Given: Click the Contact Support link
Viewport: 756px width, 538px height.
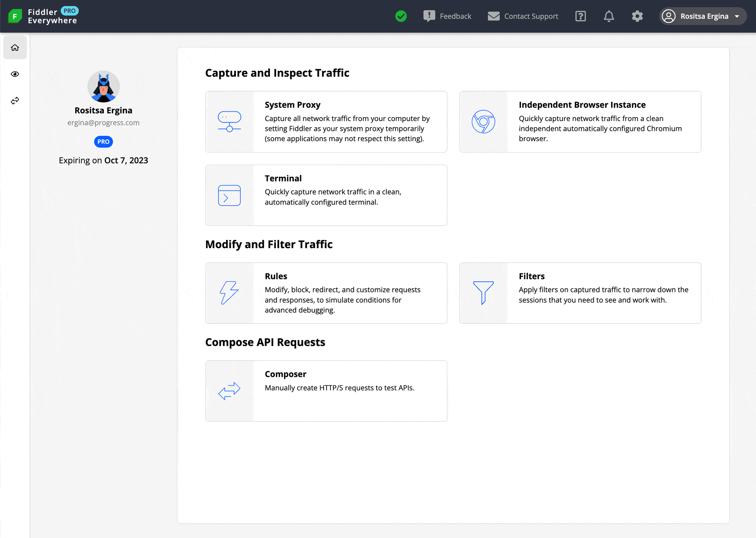Looking at the screenshot, I should click(x=531, y=16).
